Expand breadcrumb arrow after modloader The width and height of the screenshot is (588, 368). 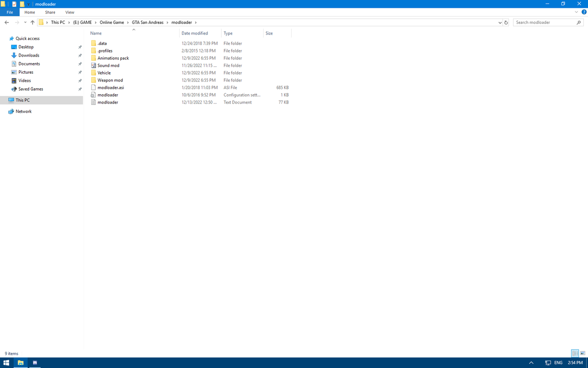coord(196,22)
